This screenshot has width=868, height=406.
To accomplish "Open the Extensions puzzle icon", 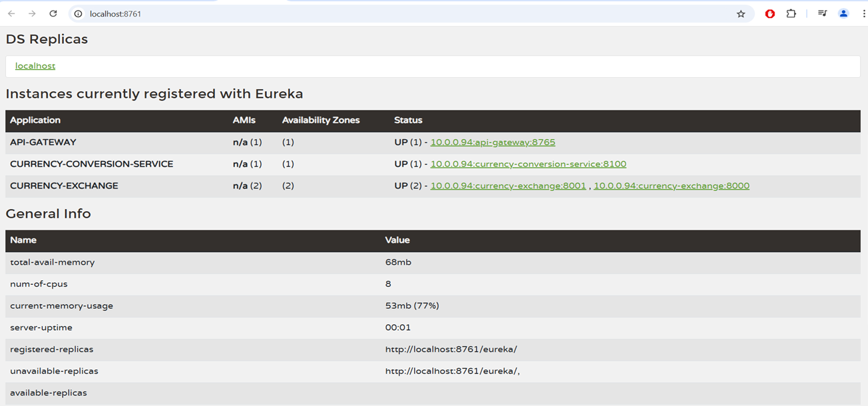I will click(x=791, y=13).
